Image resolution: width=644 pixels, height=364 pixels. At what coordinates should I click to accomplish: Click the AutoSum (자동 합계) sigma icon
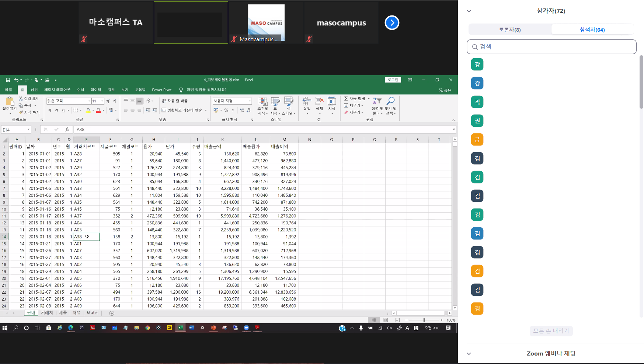(346, 99)
